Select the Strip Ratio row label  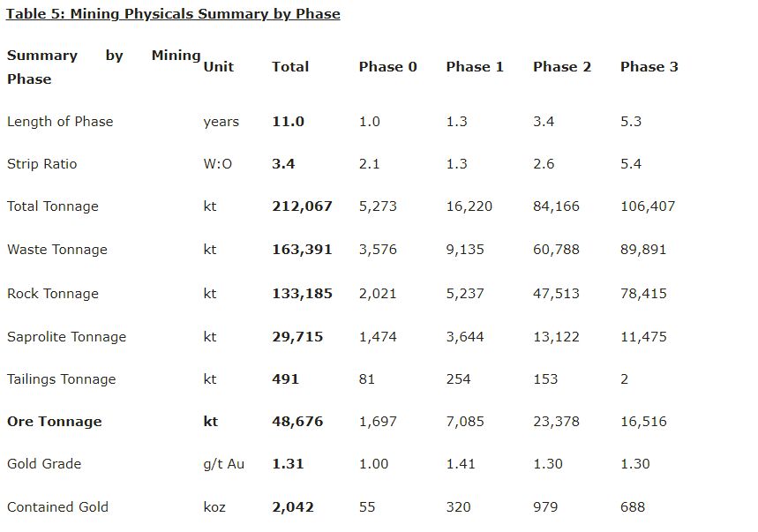42,164
